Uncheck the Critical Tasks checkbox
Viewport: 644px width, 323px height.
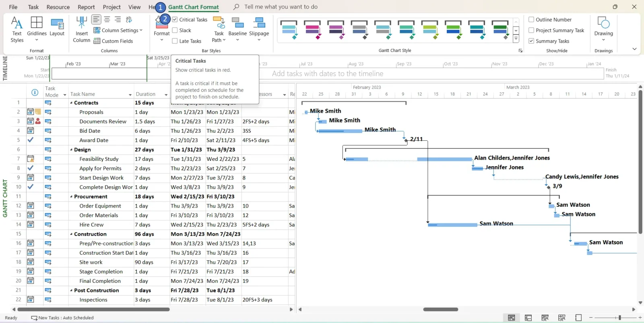click(x=175, y=20)
